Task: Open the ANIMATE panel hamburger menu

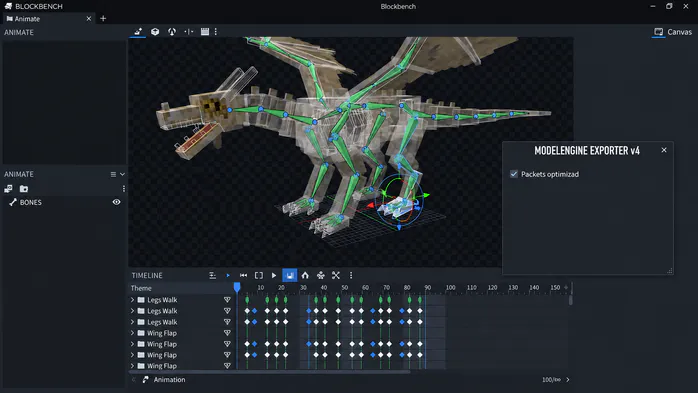Action: tap(113, 174)
